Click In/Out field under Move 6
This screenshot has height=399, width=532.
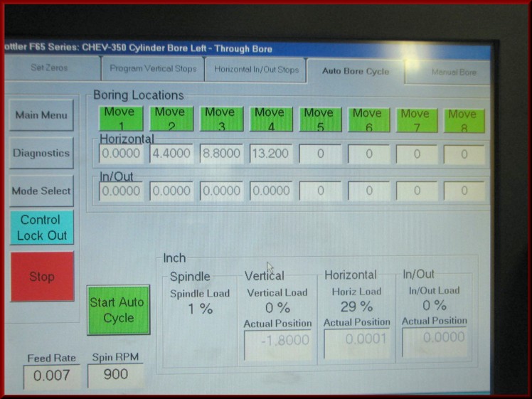(x=369, y=191)
